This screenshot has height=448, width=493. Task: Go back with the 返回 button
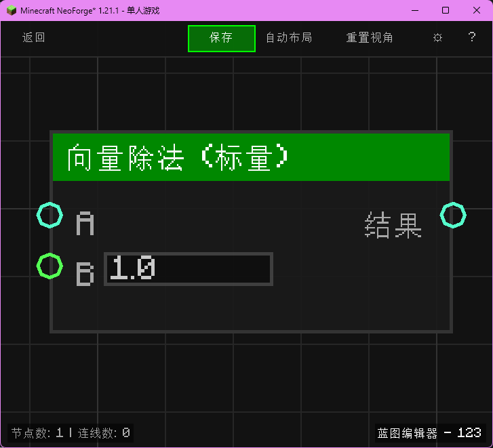tap(33, 37)
